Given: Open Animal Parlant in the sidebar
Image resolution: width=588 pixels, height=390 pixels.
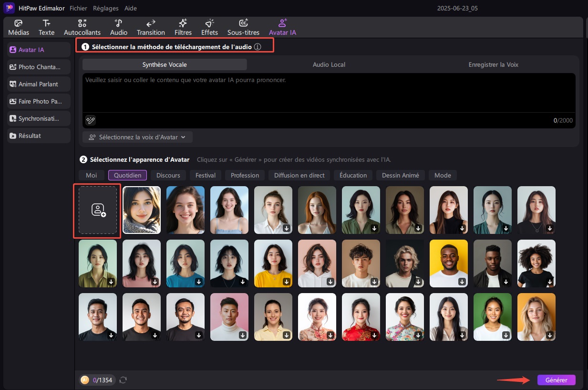Looking at the screenshot, I should coord(39,84).
